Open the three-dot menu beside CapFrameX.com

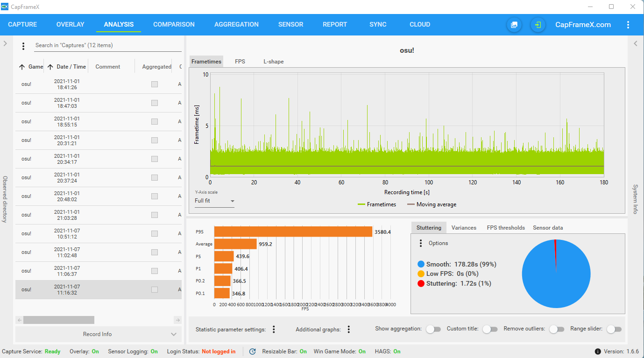(628, 25)
